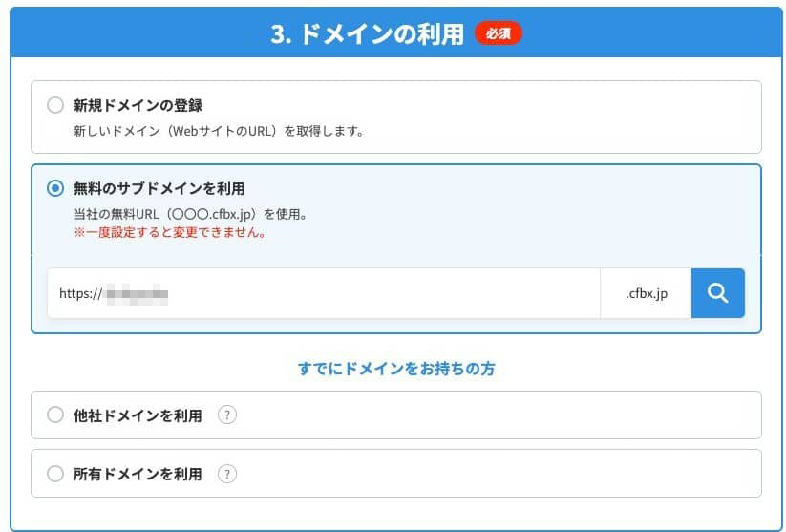Click the 新規ドメインの登録 label text
The height and width of the screenshot is (532, 786).
pyautogui.click(x=138, y=105)
